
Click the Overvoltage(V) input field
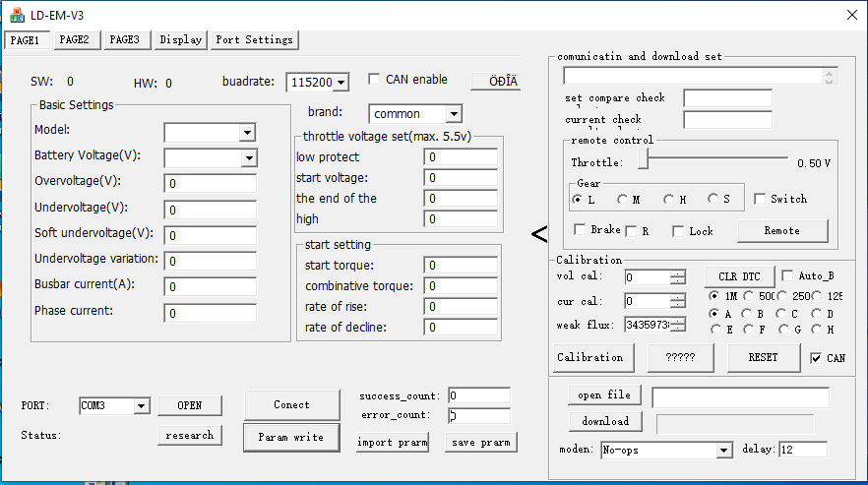211,184
